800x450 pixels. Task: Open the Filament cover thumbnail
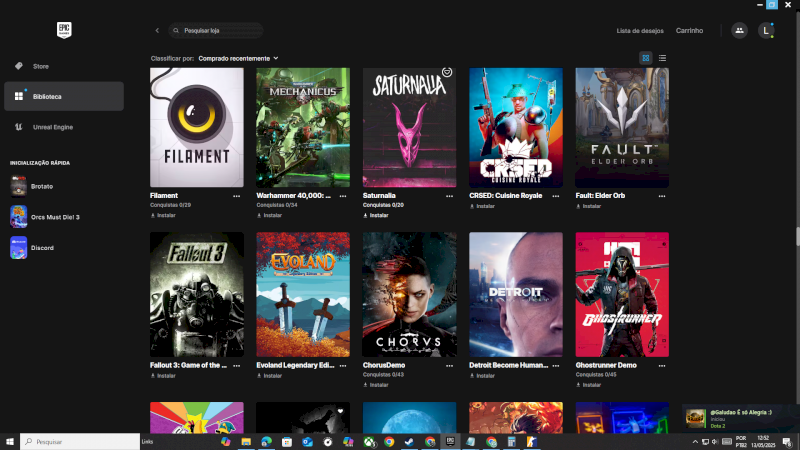coord(197,128)
